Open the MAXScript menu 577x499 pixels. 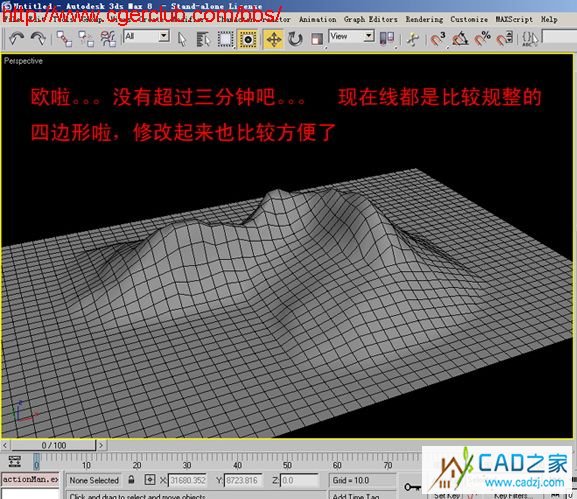(x=514, y=19)
